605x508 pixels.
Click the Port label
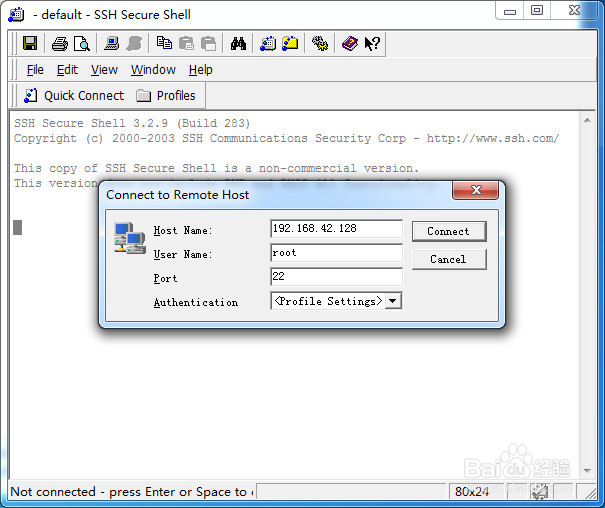(x=165, y=278)
